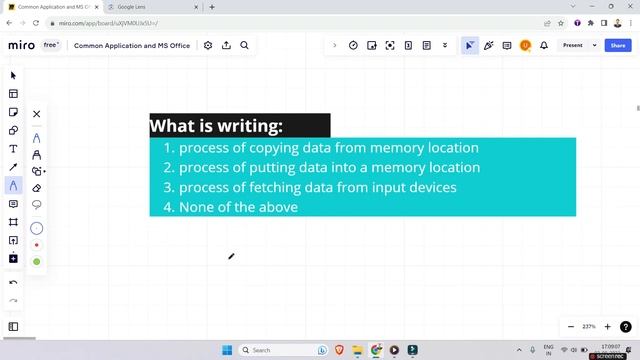The image size is (640, 360).
Task: Open the reactions party icon
Action: tap(488, 45)
